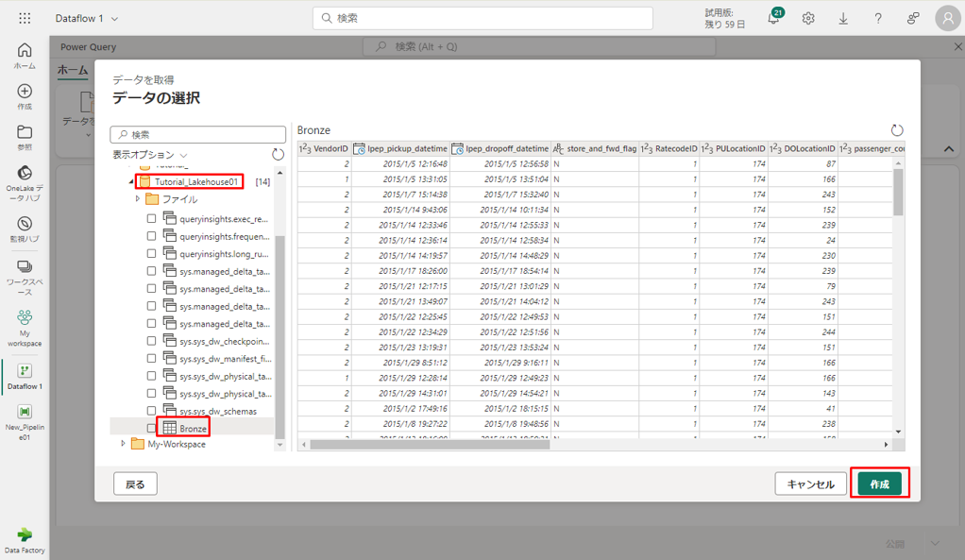Refresh the Bronze preview table
965x560 pixels.
[x=897, y=130]
